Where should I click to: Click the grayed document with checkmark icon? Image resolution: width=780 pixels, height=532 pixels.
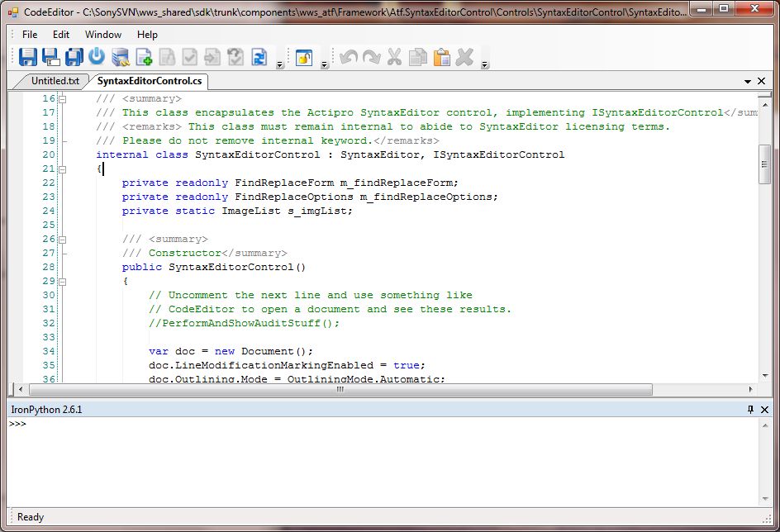coord(189,57)
